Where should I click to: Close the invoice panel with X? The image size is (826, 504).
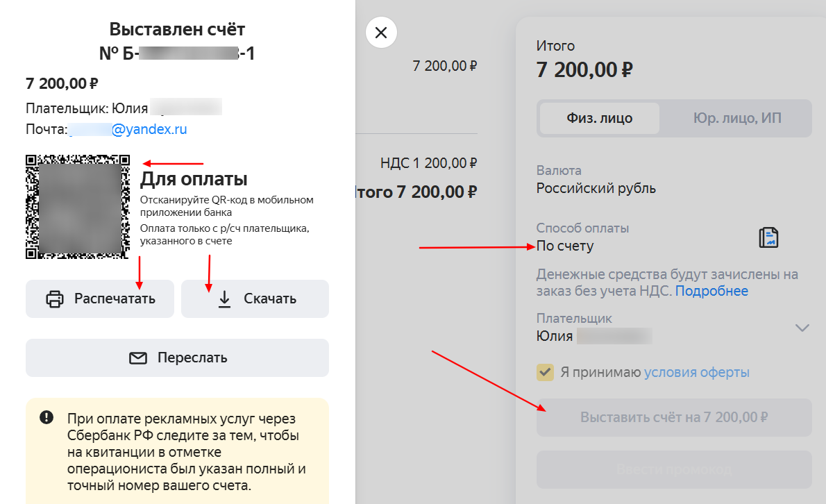(x=381, y=33)
